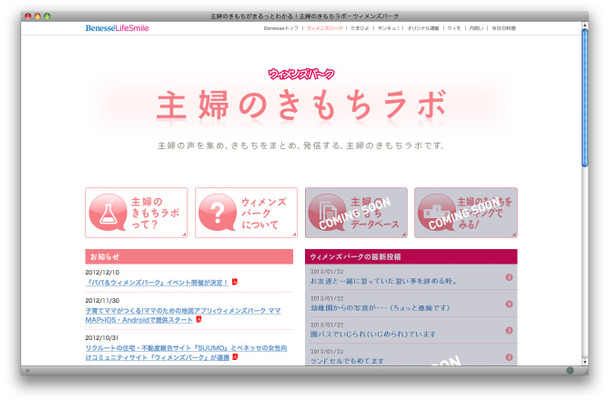Screen dimensions: 610x400
Task: Open the Benesseトップ navigation link
Action: 280,28
